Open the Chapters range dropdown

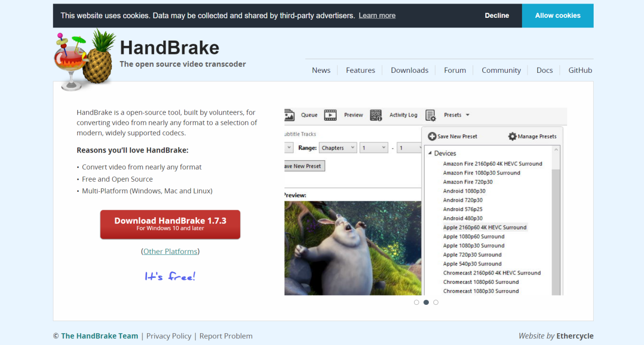click(x=338, y=148)
